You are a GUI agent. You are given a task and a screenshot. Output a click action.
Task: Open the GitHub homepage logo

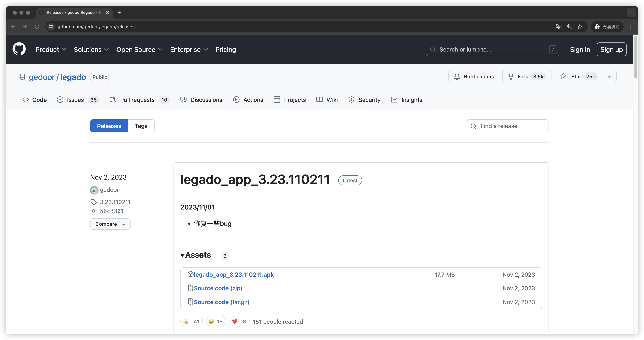tap(19, 49)
